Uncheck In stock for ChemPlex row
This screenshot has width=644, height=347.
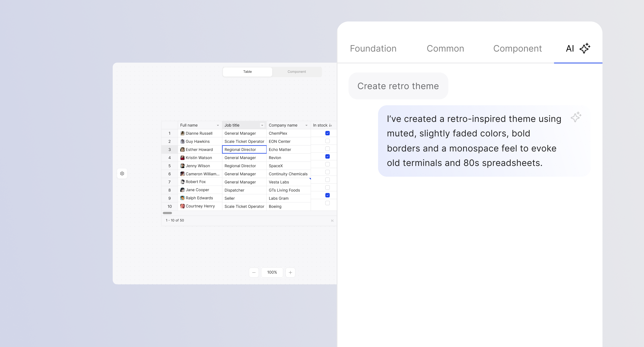327,133
